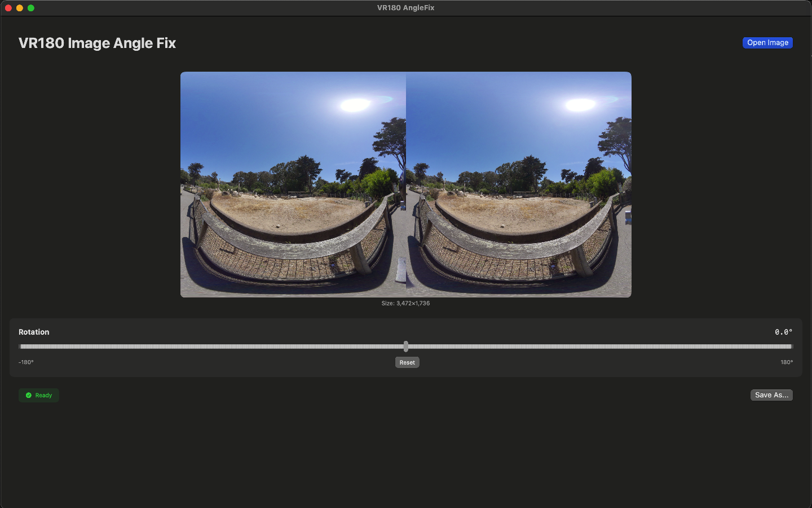Select the right-eye image preview
This screenshot has width=812, height=508.
519,185
